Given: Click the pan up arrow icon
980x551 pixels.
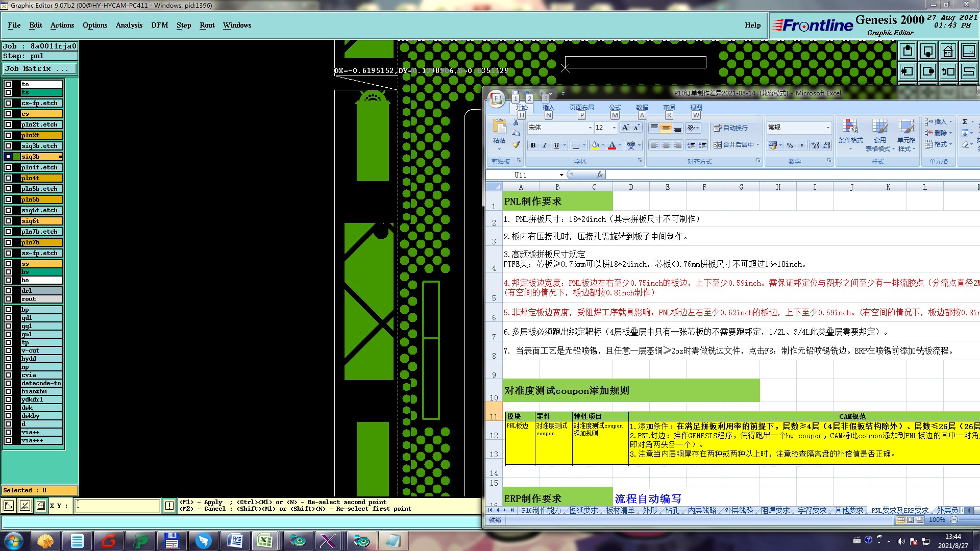Looking at the screenshot, I should coord(908,51).
